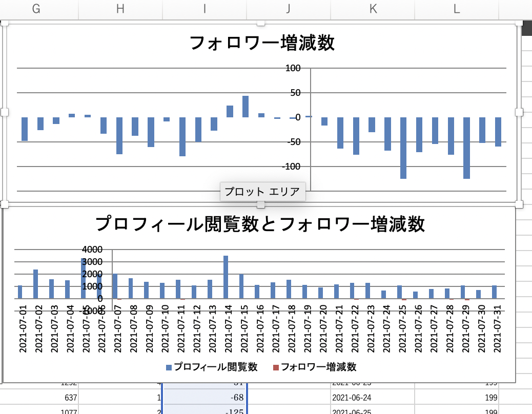Click the top-center resize handle of upper chart

[260, 23]
